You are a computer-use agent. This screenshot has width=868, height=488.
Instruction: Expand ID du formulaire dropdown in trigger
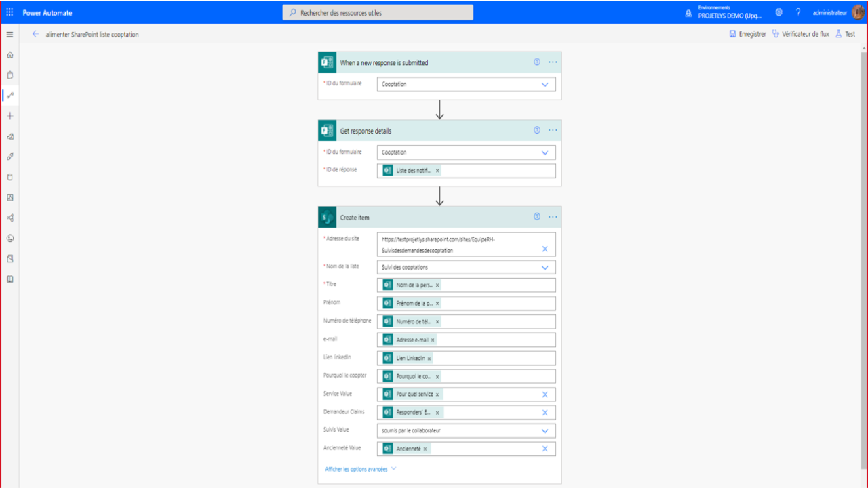tap(545, 85)
